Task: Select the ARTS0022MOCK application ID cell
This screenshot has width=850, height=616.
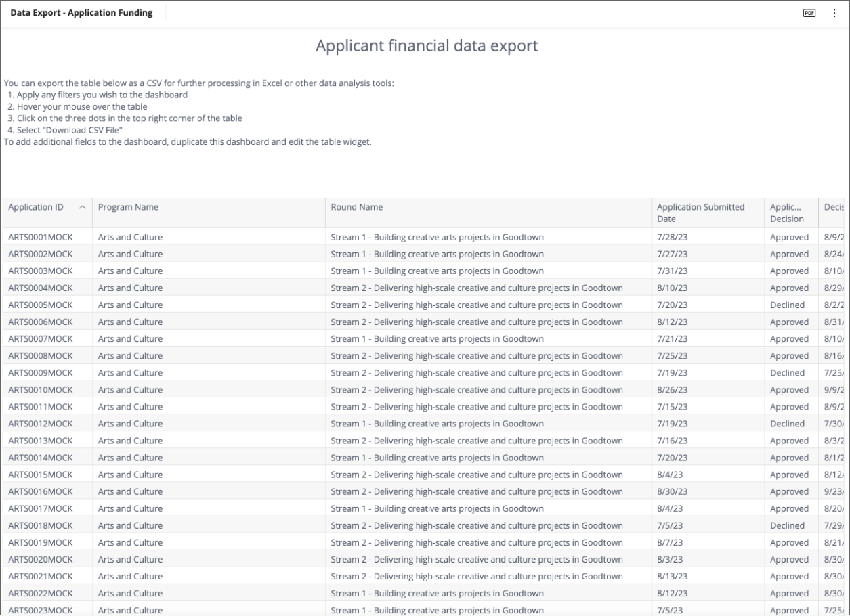Action: point(47,593)
